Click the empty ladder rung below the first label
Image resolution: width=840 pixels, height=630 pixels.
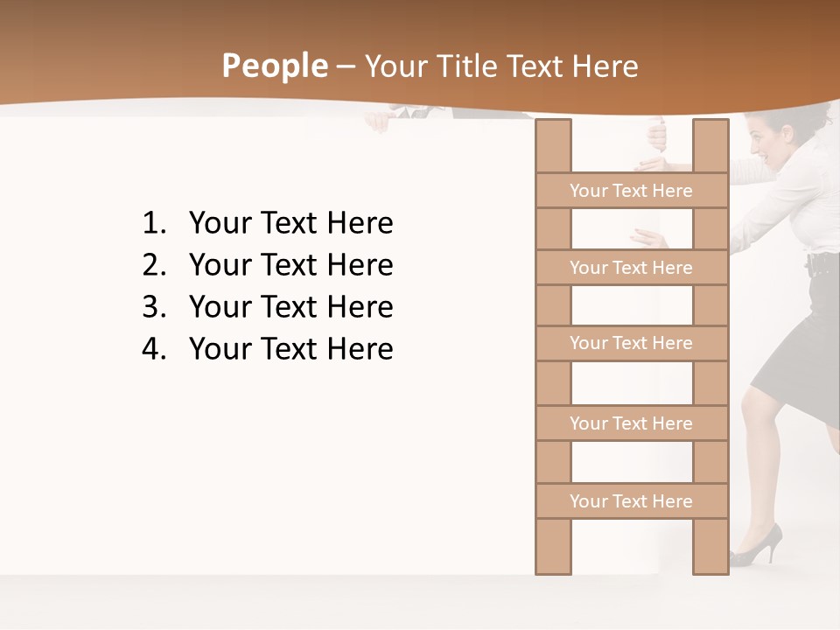[632, 228]
